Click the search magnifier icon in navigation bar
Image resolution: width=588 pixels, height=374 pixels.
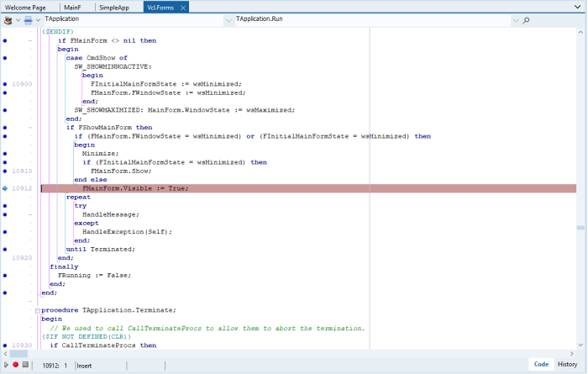point(526,20)
